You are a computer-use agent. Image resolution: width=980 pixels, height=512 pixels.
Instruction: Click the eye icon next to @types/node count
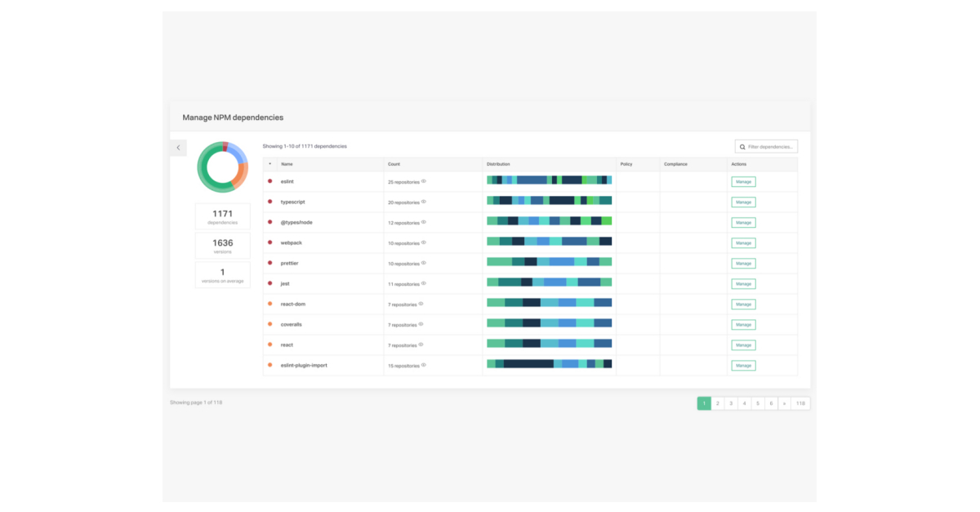[x=422, y=221]
